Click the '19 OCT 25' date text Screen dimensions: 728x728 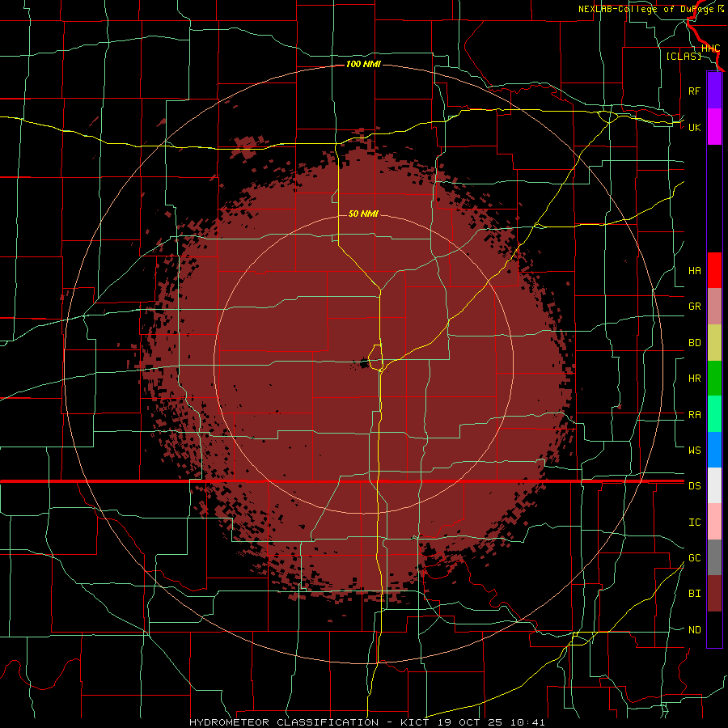[x=470, y=722]
